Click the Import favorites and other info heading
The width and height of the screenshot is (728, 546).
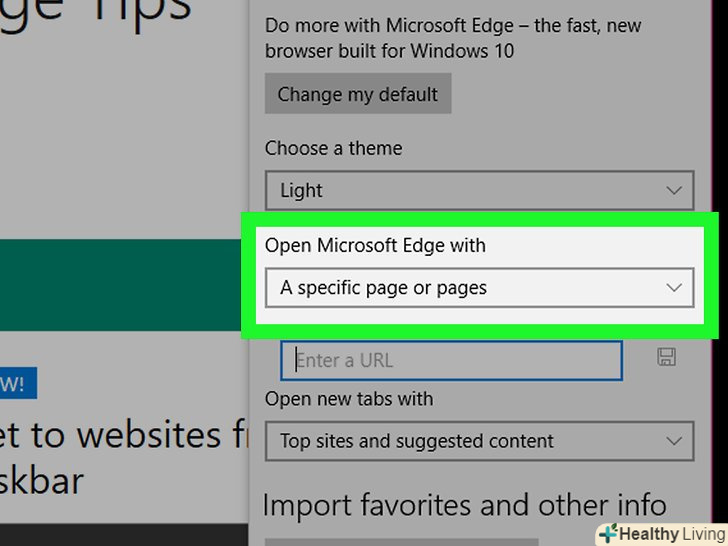464,504
